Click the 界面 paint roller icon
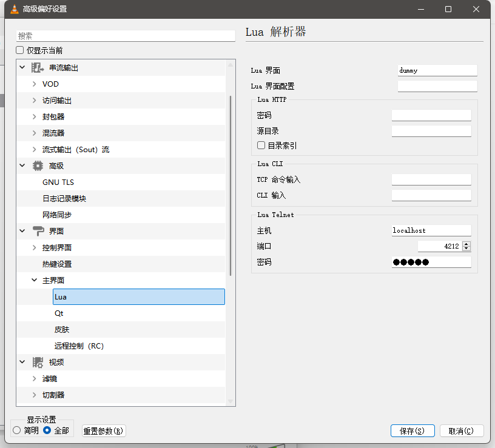The width and height of the screenshot is (495, 448). pos(38,231)
